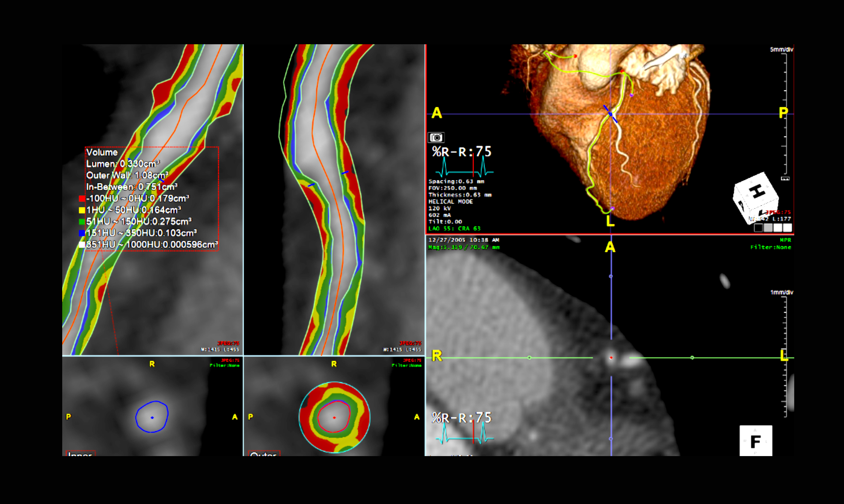Click the LAO 55: CRA 63 angle text
Screen dimensions: 844x504
[x=454, y=229]
